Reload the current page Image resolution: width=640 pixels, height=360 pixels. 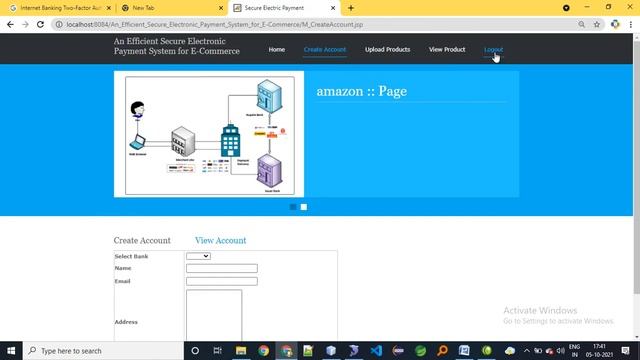(40, 24)
